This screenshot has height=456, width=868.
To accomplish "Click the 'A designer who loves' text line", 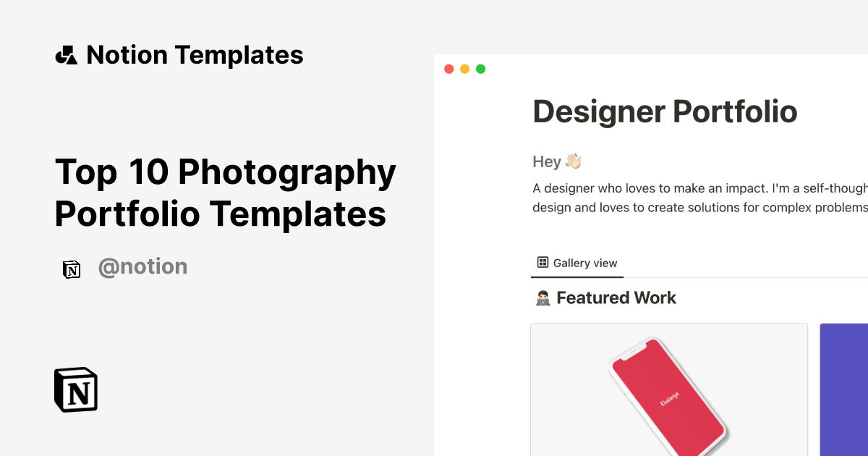I will (699, 188).
